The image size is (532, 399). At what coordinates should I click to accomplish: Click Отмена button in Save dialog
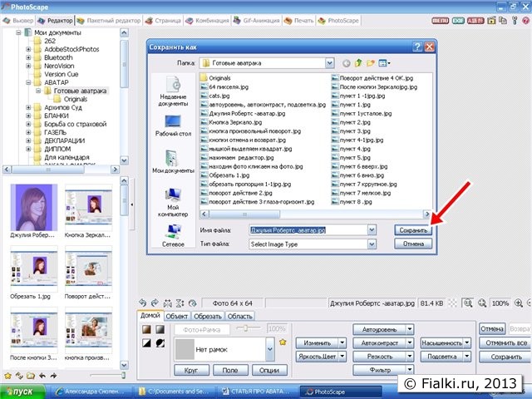[413, 244]
